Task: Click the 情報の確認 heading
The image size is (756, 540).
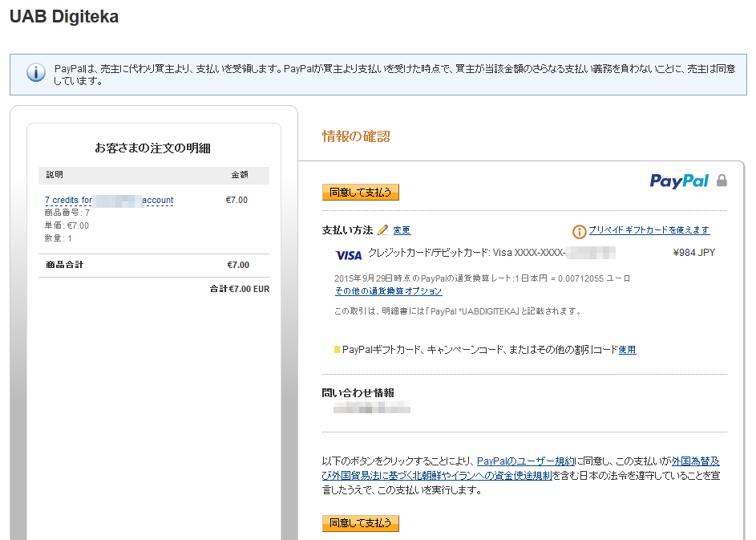Action: [x=356, y=136]
